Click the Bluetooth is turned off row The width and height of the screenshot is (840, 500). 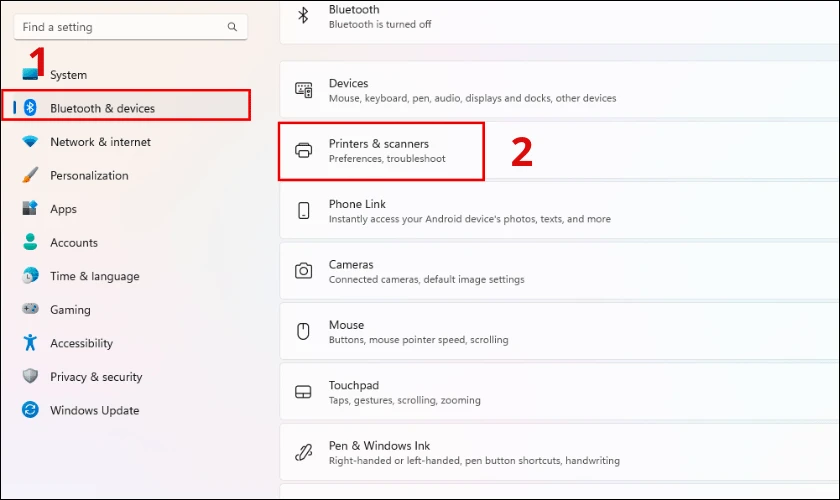[x=560, y=22]
